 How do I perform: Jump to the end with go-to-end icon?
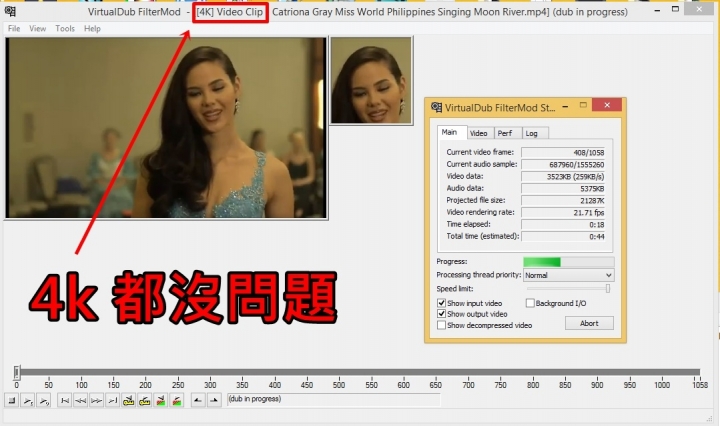112,401
